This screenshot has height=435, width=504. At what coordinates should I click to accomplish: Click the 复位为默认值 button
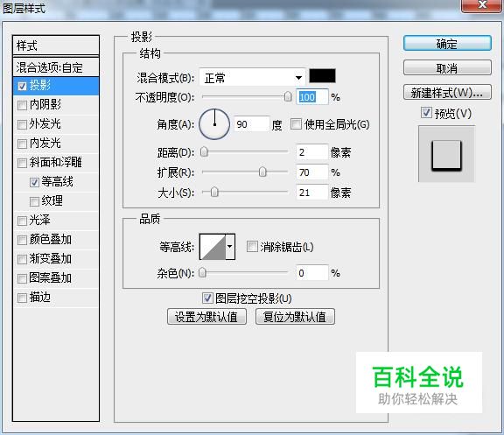(x=295, y=317)
